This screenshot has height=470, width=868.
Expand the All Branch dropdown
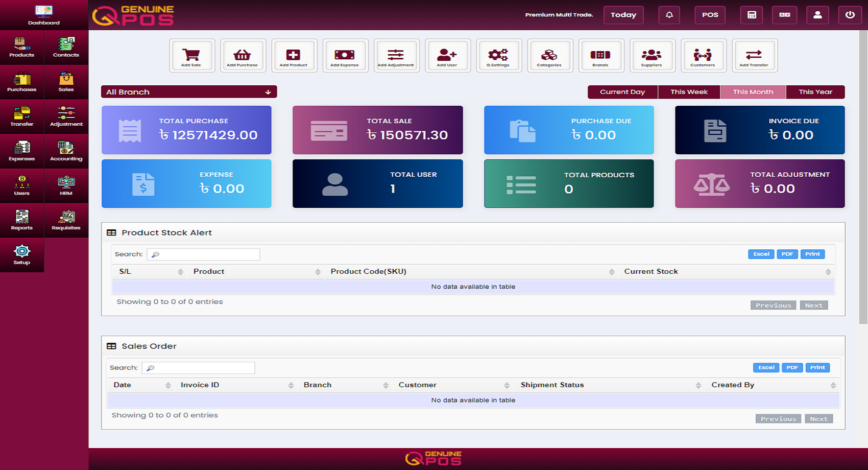pos(189,92)
